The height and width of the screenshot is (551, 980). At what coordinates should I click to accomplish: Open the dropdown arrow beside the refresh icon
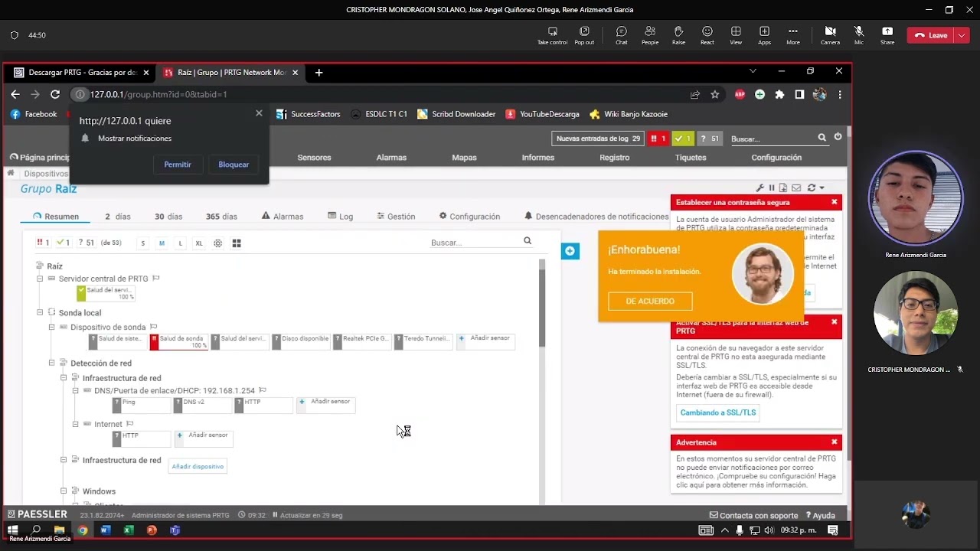(822, 187)
